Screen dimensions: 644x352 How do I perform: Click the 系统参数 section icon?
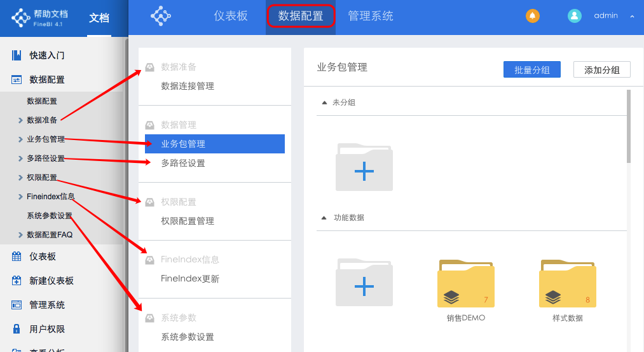coord(149,318)
